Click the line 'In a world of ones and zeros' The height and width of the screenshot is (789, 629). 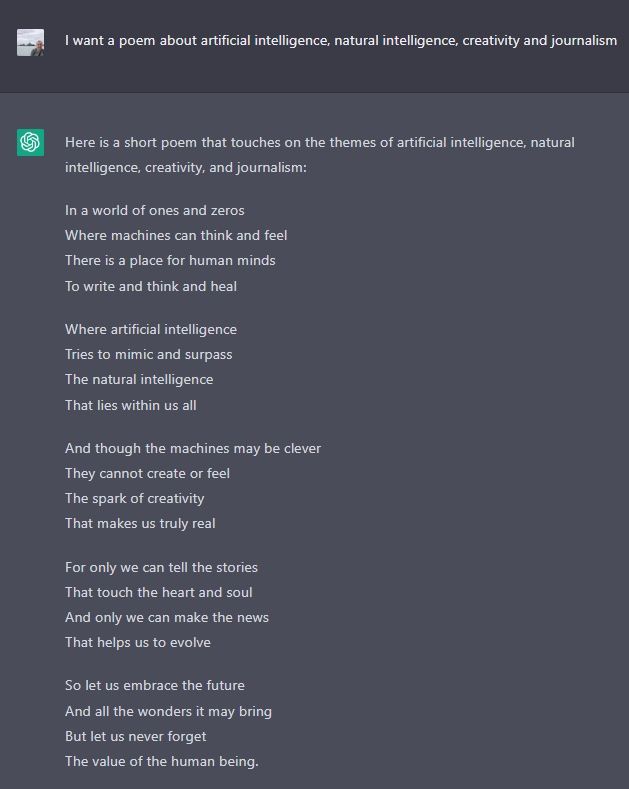[x=154, y=210]
